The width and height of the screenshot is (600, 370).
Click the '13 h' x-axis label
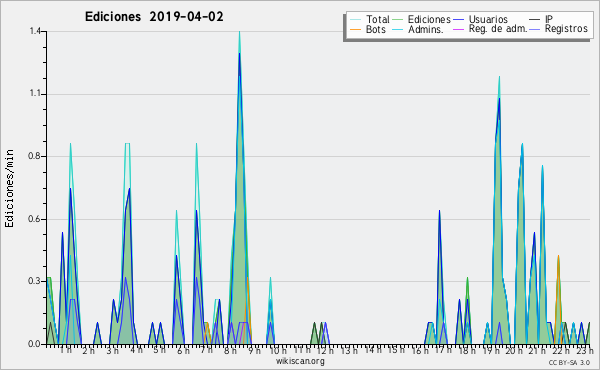[x=349, y=350]
